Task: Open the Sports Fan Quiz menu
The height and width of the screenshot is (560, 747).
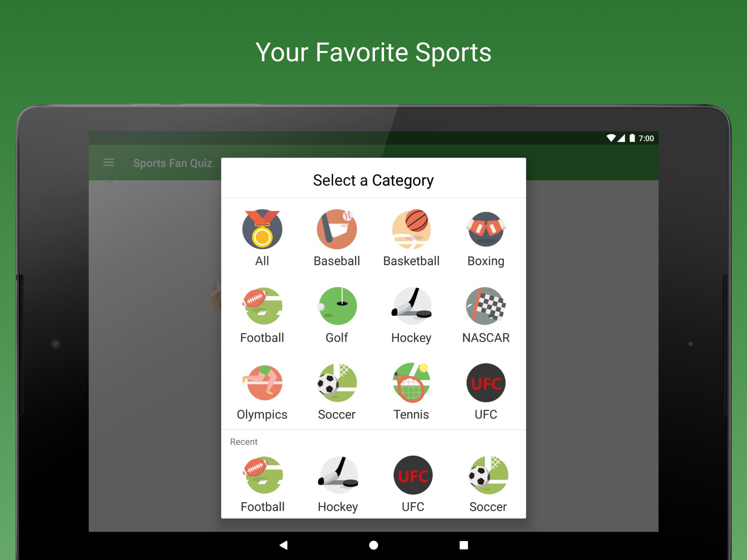Action: (108, 162)
